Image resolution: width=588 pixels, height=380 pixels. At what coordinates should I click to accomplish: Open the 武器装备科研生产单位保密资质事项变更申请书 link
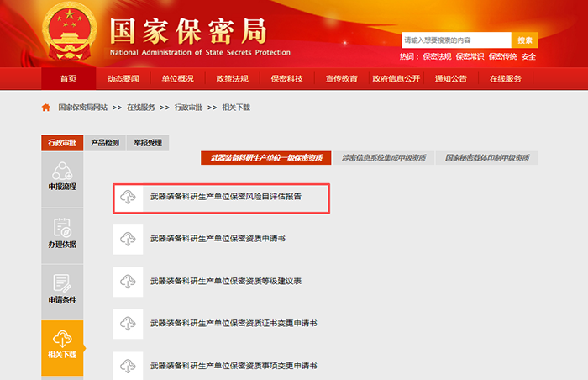(234, 366)
